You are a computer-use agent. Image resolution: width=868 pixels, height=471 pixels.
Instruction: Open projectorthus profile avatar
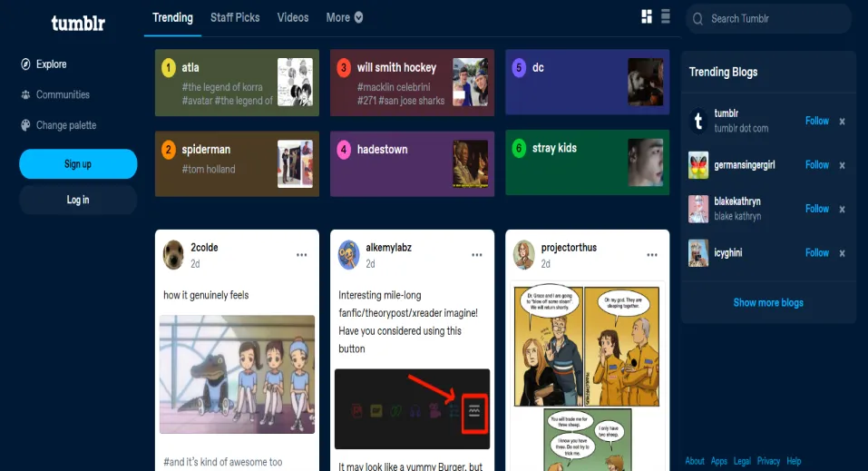[x=523, y=255]
